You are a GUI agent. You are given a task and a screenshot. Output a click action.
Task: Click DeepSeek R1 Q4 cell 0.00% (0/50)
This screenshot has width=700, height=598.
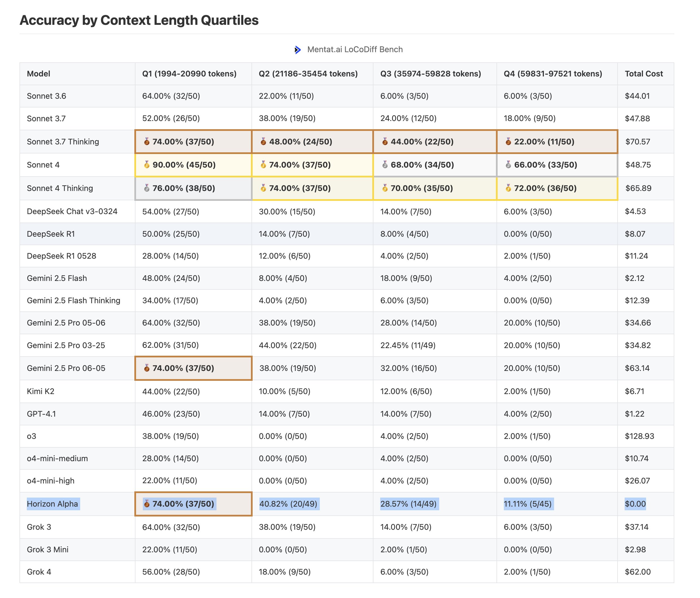(x=528, y=234)
